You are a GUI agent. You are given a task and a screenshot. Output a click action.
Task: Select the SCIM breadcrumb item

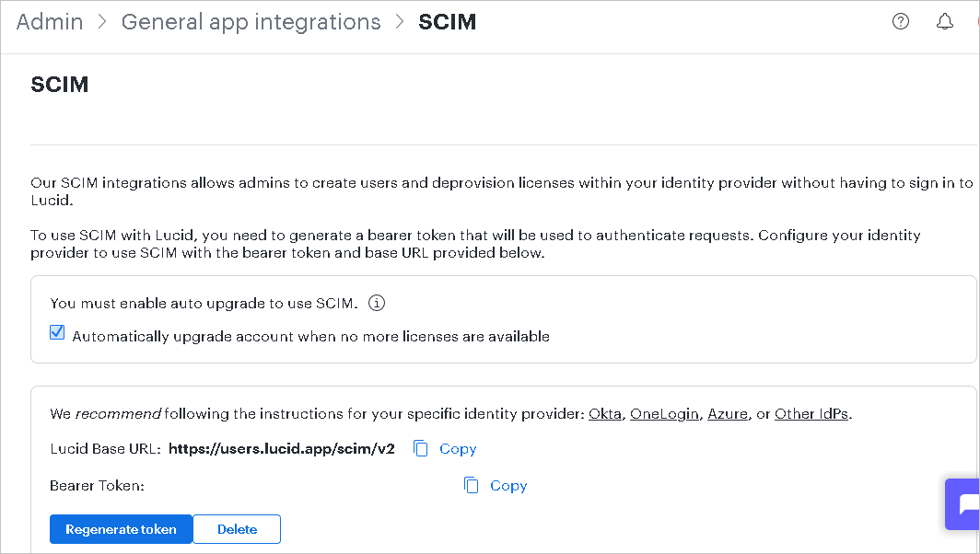[447, 22]
